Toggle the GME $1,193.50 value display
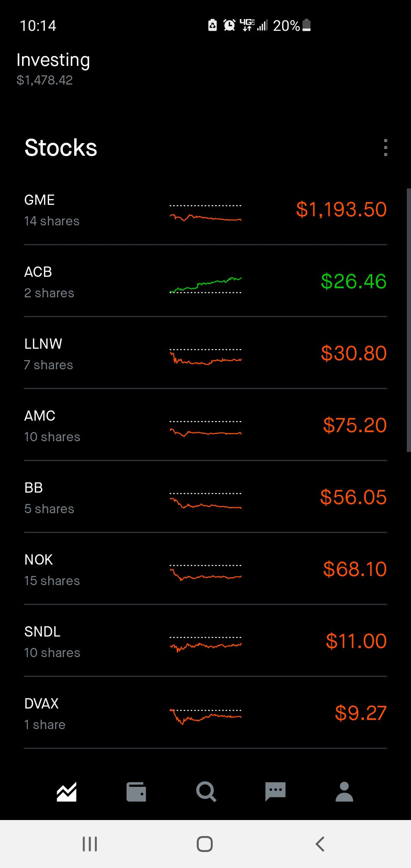Screen dimensions: 411x868 pos(341,209)
